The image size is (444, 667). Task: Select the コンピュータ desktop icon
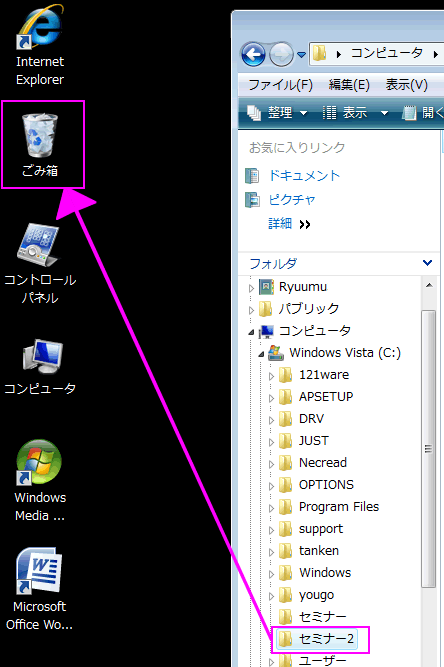40,367
